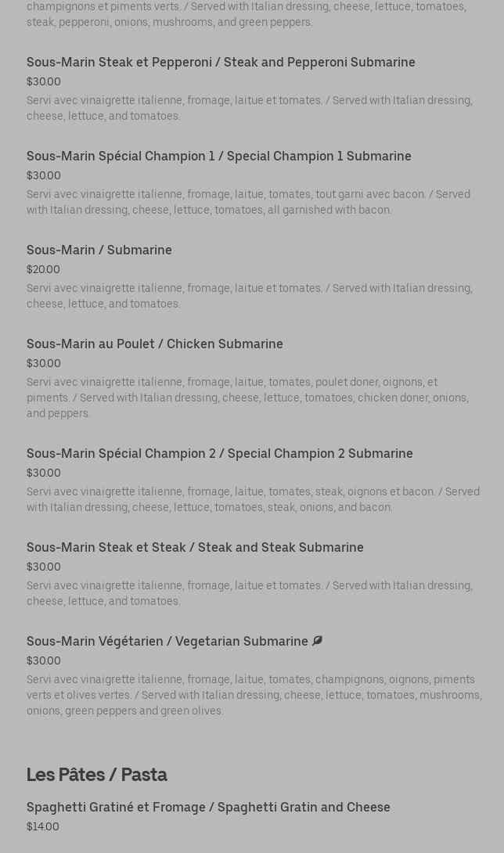This screenshot has height=853, width=504.
Task: Open Spaghetti Gratin and Cheese item
Action: tap(208, 808)
